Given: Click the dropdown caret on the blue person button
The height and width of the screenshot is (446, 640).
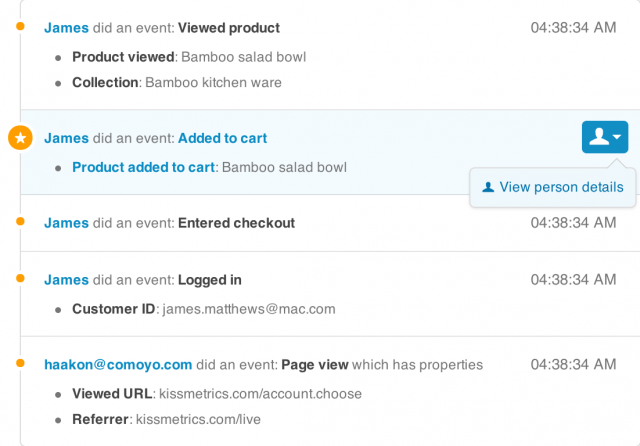Looking at the screenshot, I should (x=617, y=137).
